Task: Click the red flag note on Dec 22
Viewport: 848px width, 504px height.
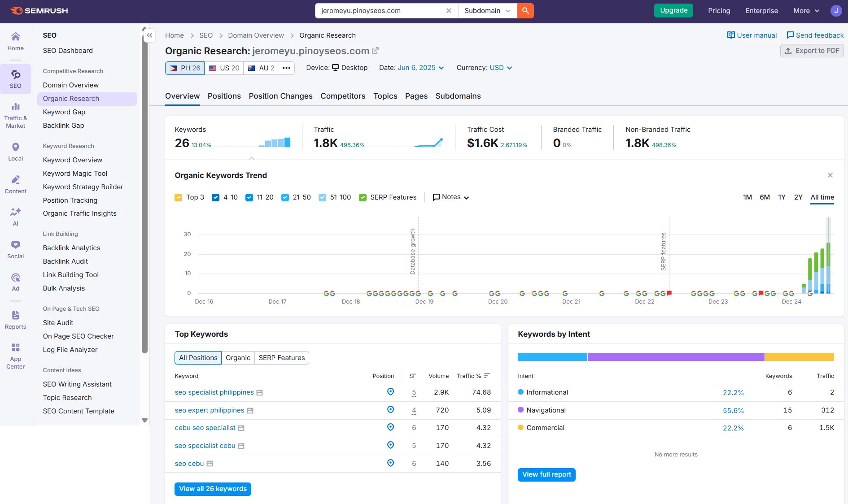Action: click(x=669, y=293)
